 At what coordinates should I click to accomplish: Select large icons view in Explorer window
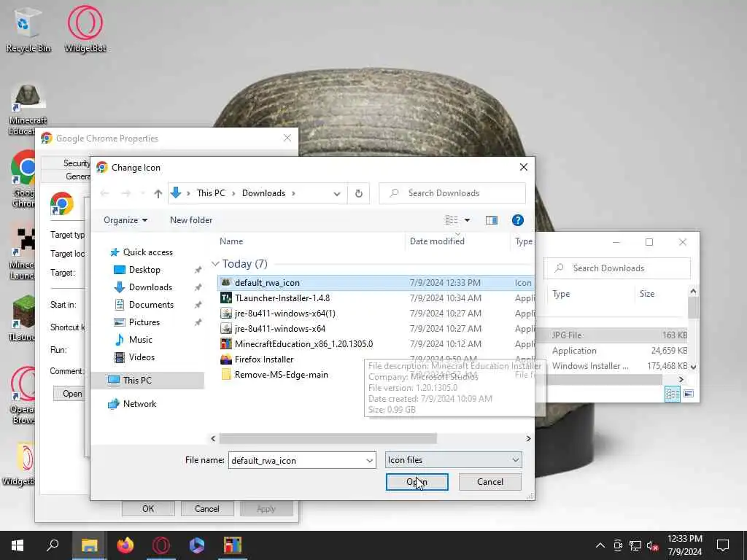point(689,394)
